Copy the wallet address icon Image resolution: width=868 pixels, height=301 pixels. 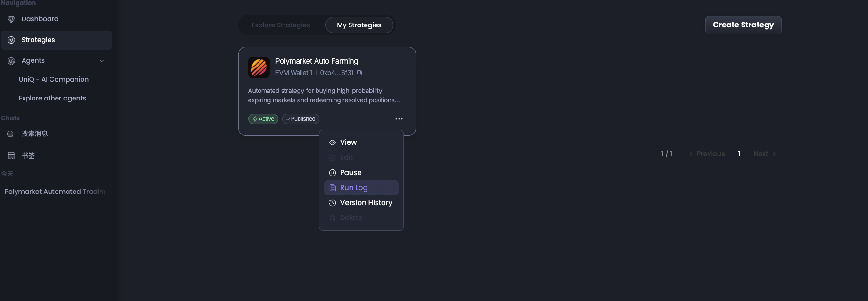(x=359, y=73)
